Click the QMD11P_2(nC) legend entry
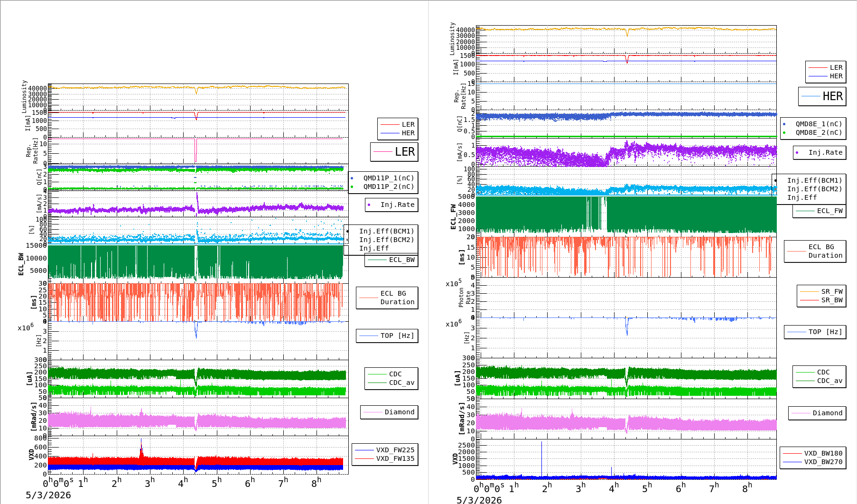Viewport: 857px width, 504px height. [382, 187]
